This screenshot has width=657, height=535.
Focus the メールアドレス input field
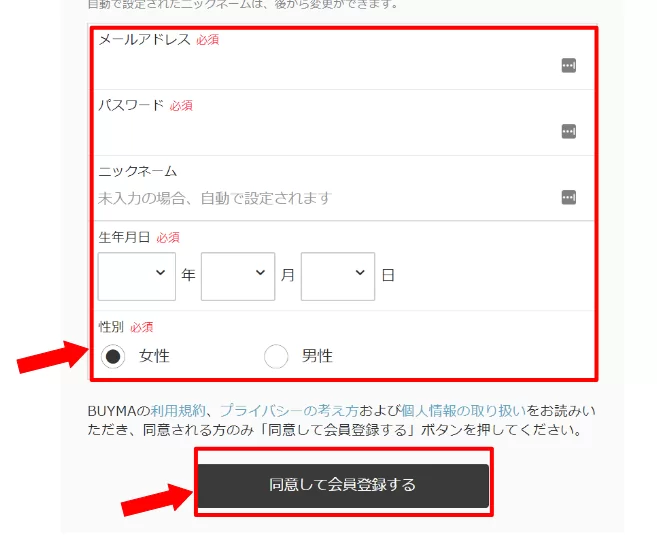[327, 66]
